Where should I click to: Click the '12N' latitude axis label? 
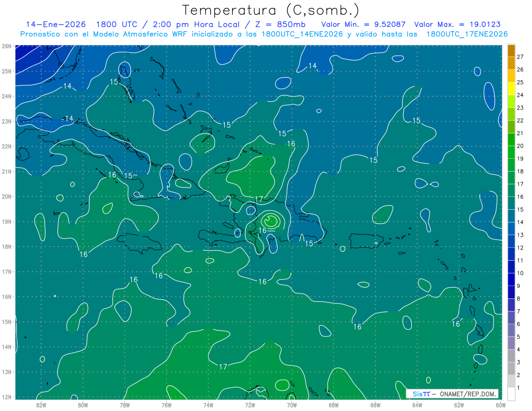tap(7, 397)
